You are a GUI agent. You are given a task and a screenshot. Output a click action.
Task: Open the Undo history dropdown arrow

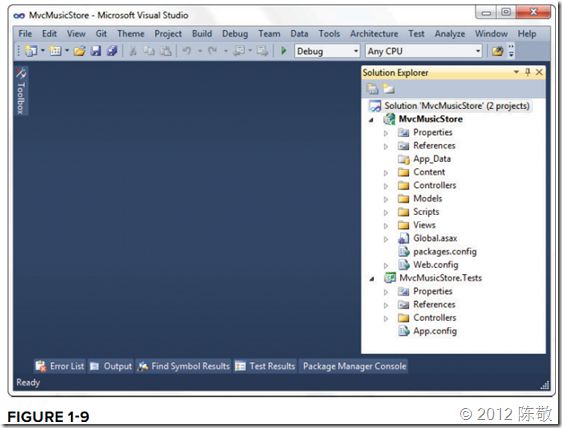[x=200, y=51]
